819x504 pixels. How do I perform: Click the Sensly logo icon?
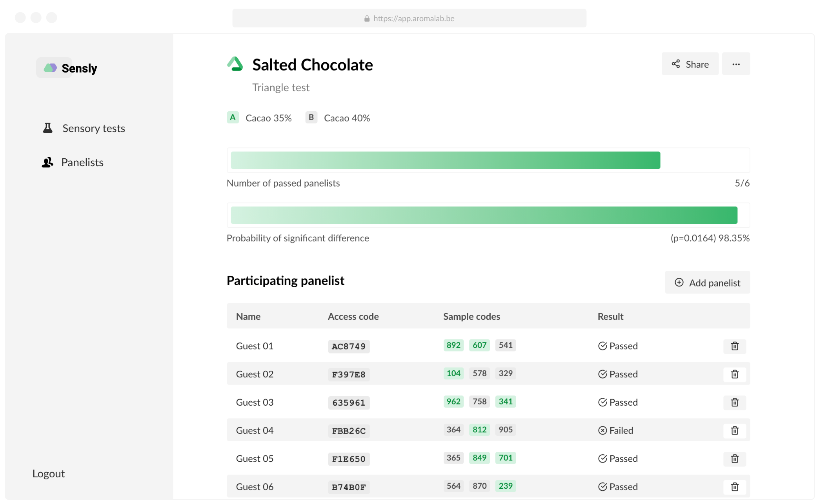tap(50, 67)
